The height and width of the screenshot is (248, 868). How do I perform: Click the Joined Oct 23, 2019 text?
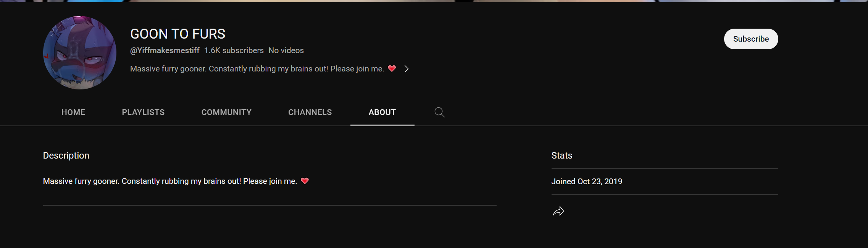pos(587,182)
